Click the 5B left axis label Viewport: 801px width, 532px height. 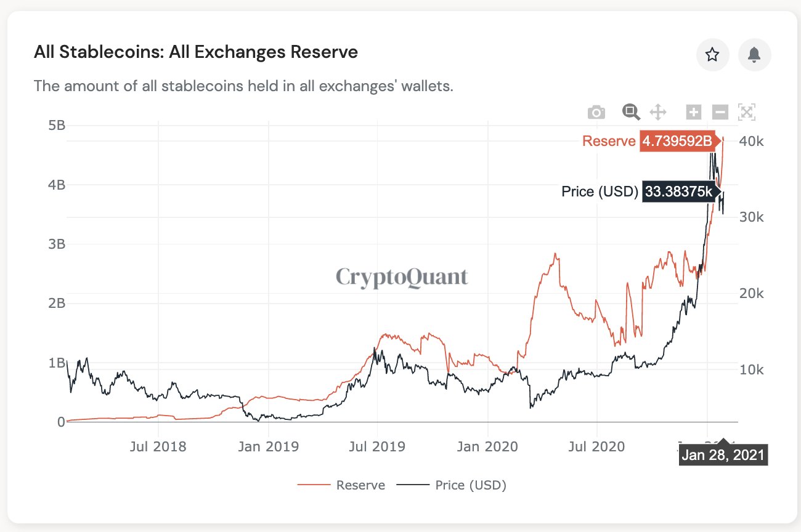56,126
